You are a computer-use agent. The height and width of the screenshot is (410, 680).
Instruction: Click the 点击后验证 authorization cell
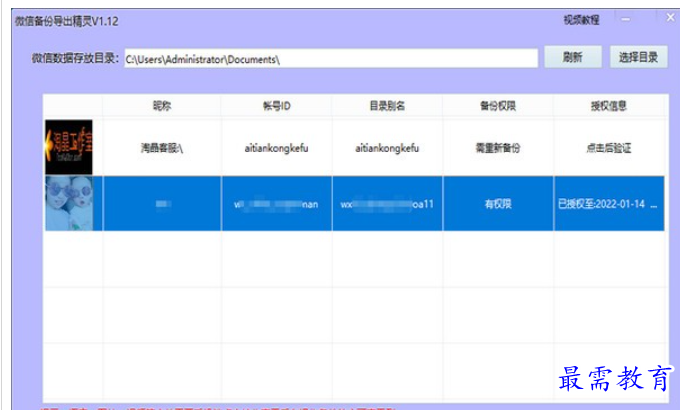coord(608,148)
